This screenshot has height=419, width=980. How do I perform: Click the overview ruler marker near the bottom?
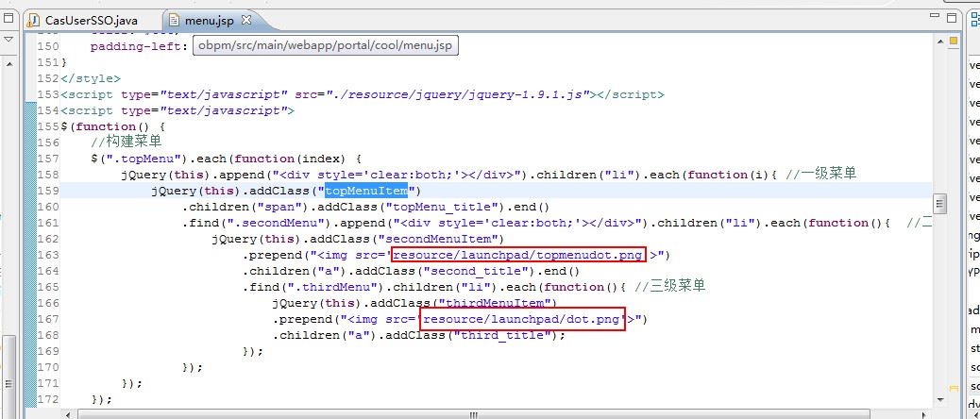[954, 389]
